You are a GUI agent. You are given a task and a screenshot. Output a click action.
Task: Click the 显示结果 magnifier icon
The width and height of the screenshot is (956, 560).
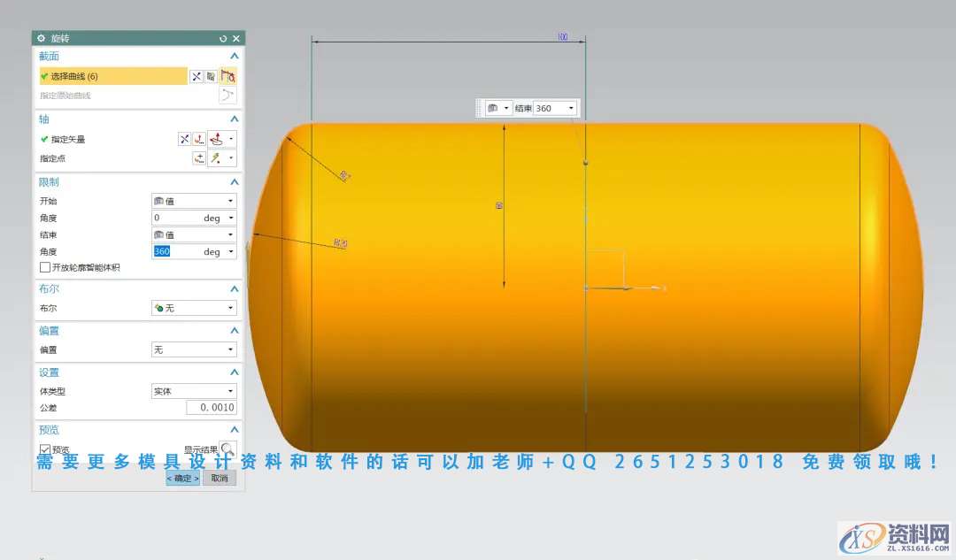pyautogui.click(x=227, y=449)
